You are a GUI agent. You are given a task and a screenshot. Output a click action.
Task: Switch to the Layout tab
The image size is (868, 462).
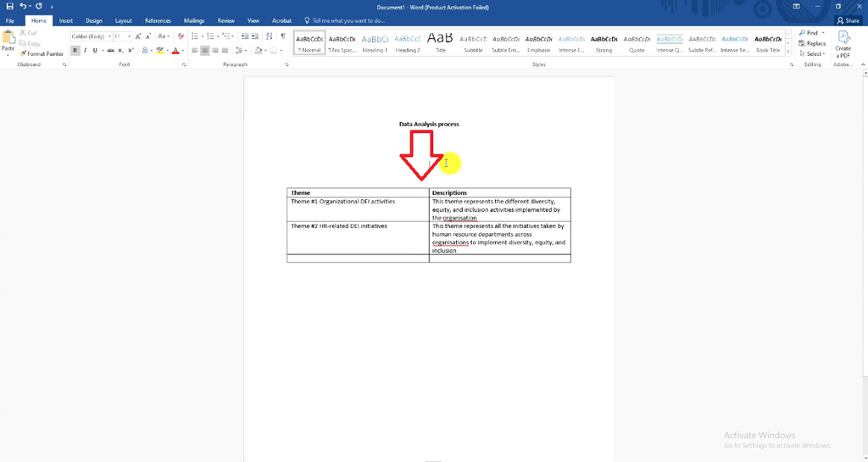click(124, 20)
